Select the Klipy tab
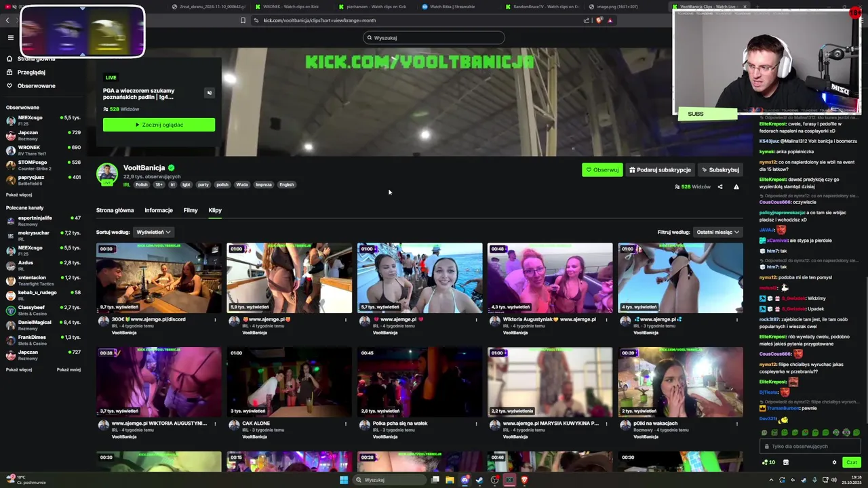 click(215, 210)
